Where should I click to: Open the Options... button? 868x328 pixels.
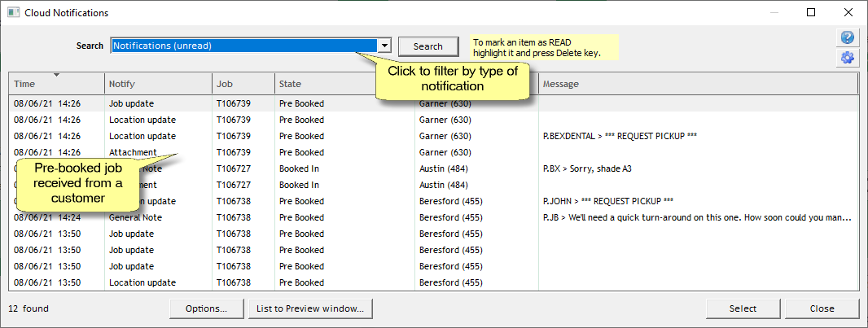point(205,308)
